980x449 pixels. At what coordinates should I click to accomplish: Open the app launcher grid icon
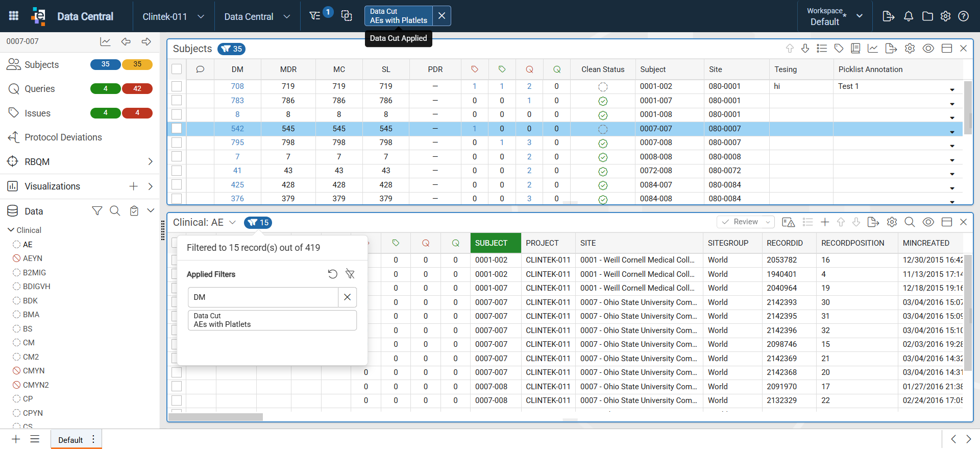[x=14, y=16]
